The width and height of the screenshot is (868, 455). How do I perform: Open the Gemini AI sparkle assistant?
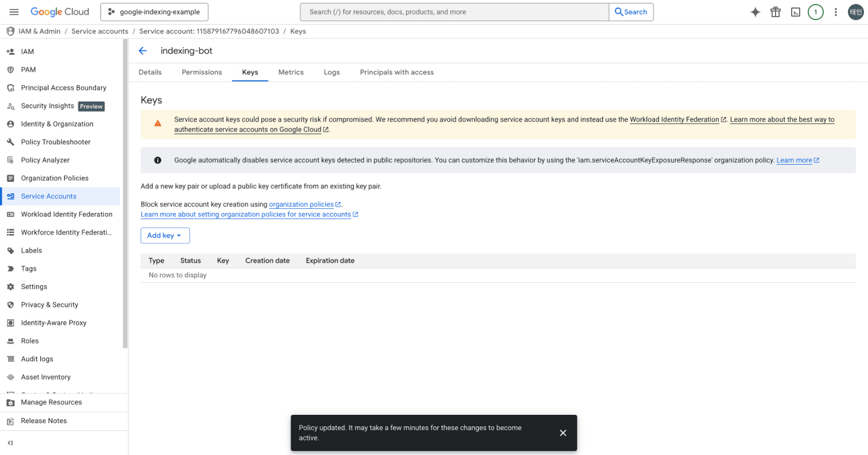(x=755, y=12)
